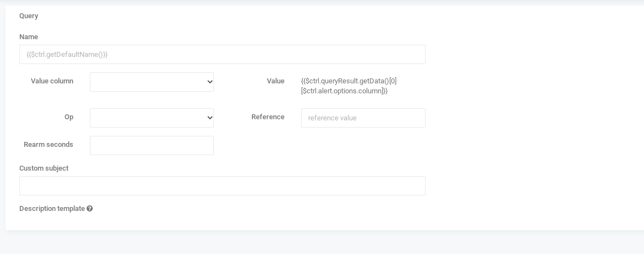Image resolution: width=644 pixels, height=254 pixels.
Task: Click the Value column label
Action: [x=52, y=81]
